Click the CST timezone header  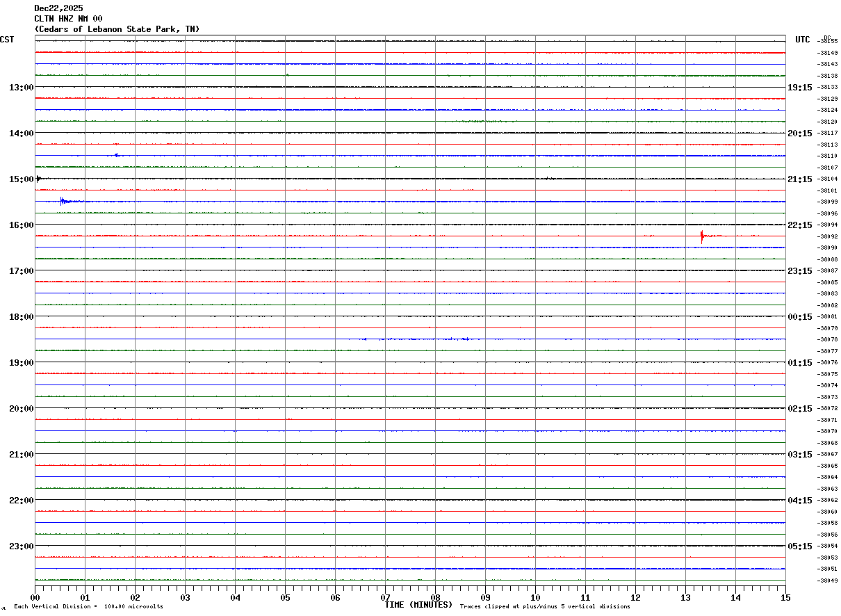coord(7,40)
